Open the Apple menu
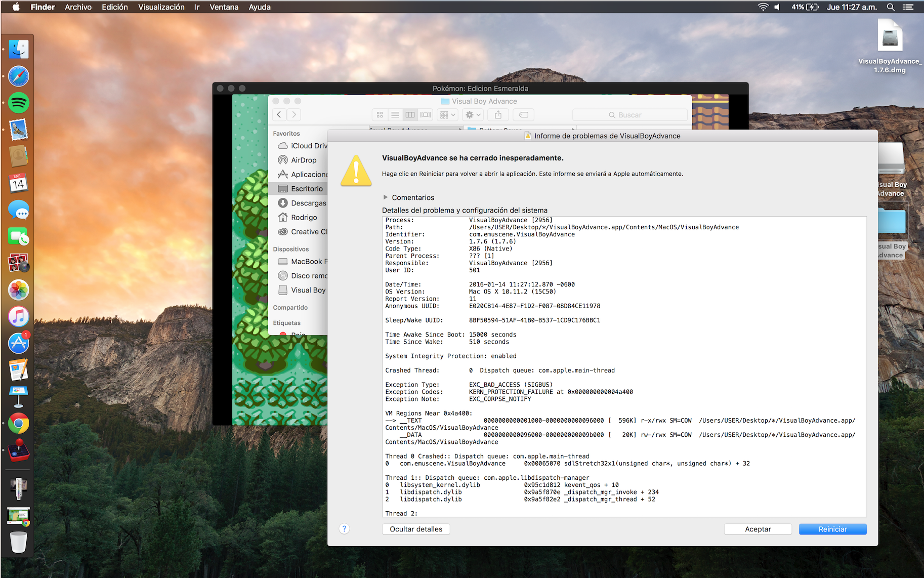 click(x=16, y=7)
